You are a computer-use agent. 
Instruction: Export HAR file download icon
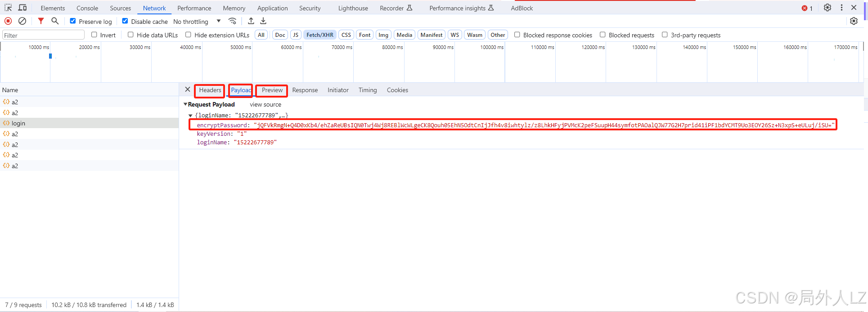[x=263, y=21]
